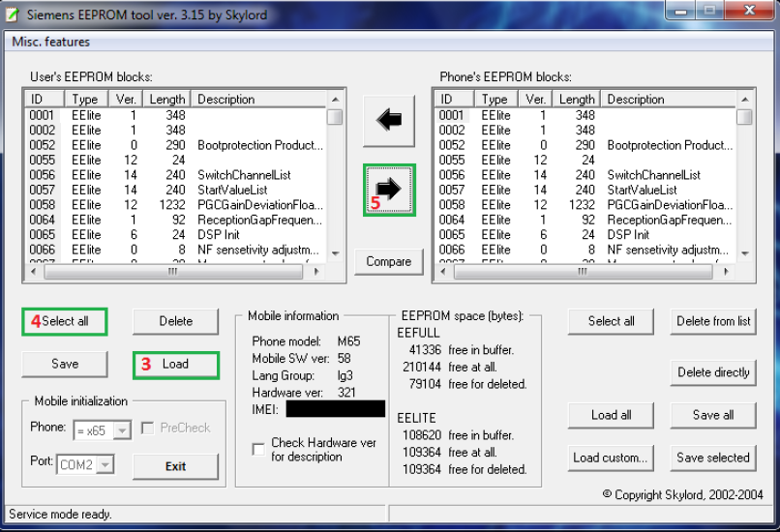The image size is (780, 532).
Task: Select block 0058 in user's list
Action: click(x=176, y=205)
